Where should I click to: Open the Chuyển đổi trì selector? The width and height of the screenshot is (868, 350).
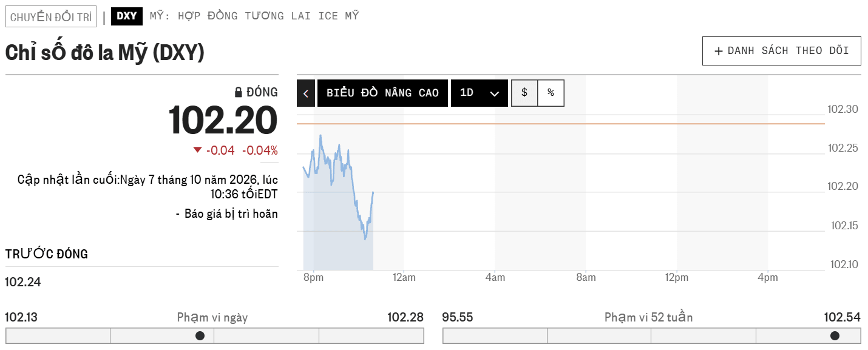pos(51,16)
